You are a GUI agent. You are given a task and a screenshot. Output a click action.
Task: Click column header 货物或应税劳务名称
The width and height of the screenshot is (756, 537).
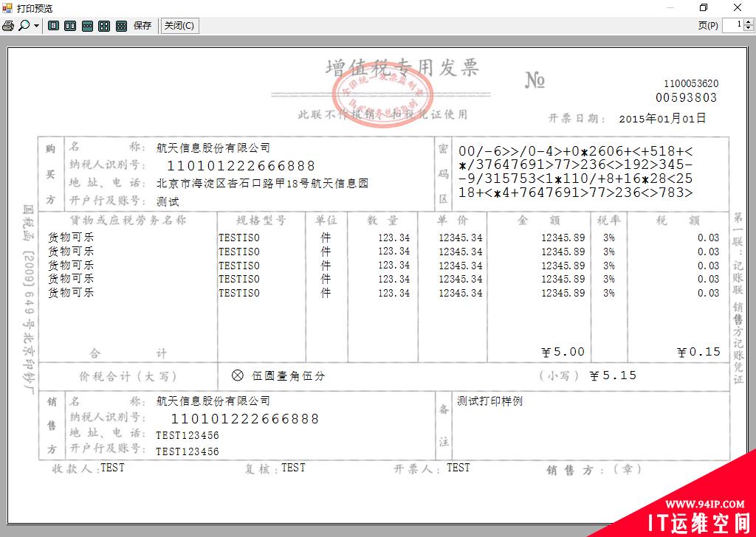(128, 221)
